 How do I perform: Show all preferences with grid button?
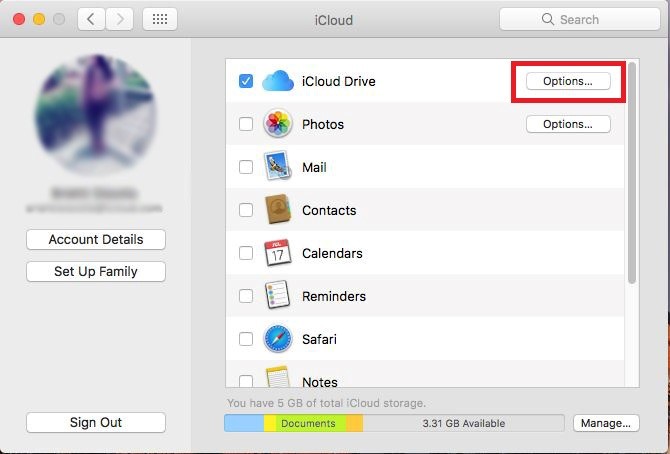coord(160,19)
